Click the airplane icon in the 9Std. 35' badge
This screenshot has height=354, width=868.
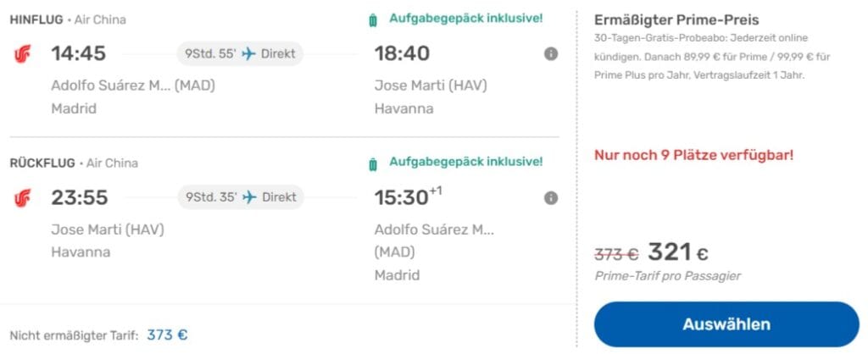(x=248, y=197)
